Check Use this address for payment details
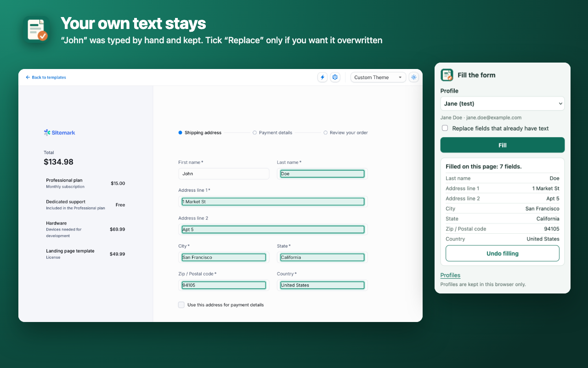The width and height of the screenshot is (588, 368). click(x=181, y=305)
